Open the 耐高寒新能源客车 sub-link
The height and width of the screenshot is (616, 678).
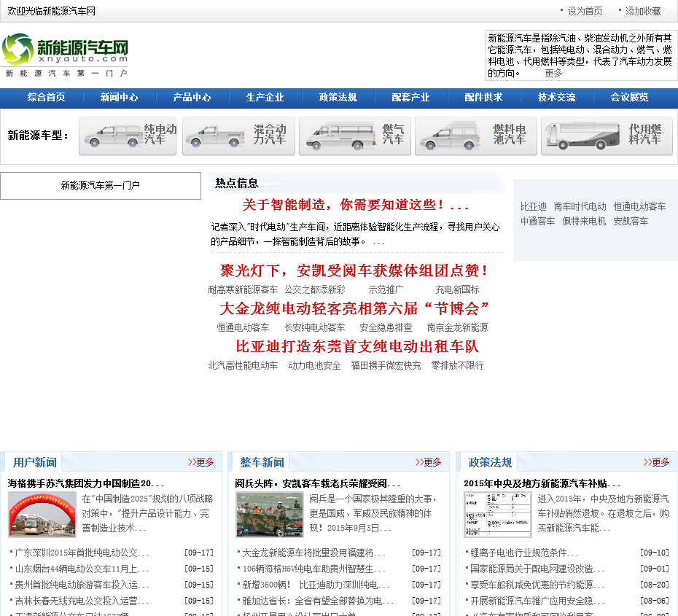pos(243,289)
